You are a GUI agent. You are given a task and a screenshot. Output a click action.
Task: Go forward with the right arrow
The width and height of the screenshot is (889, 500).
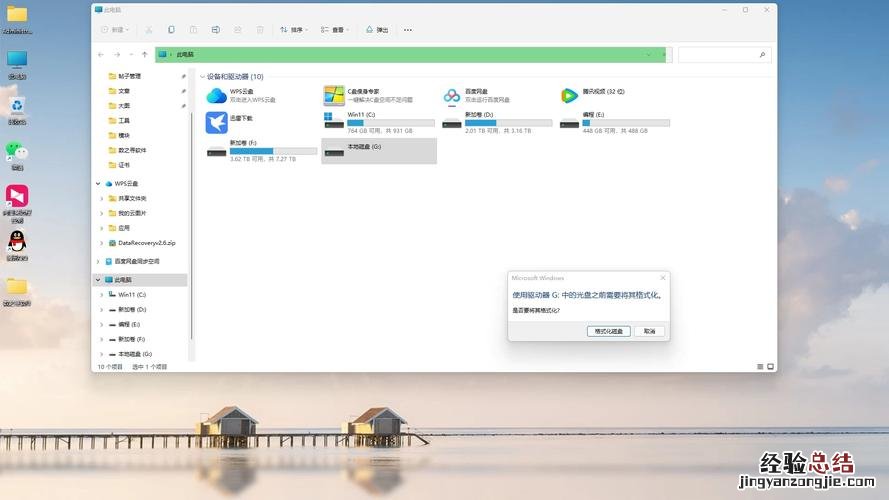point(117,54)
